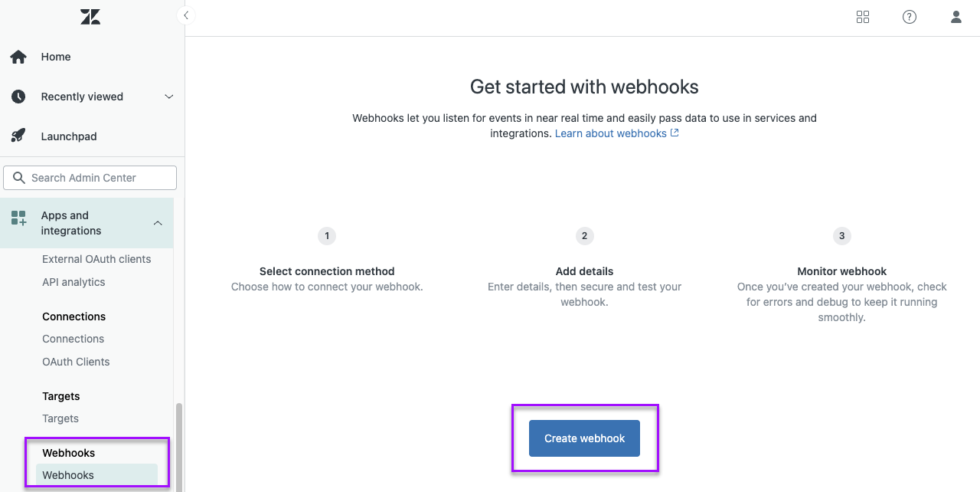Collapse the sidebar with the arrow button
980x492 pixels.
point(185,15)
